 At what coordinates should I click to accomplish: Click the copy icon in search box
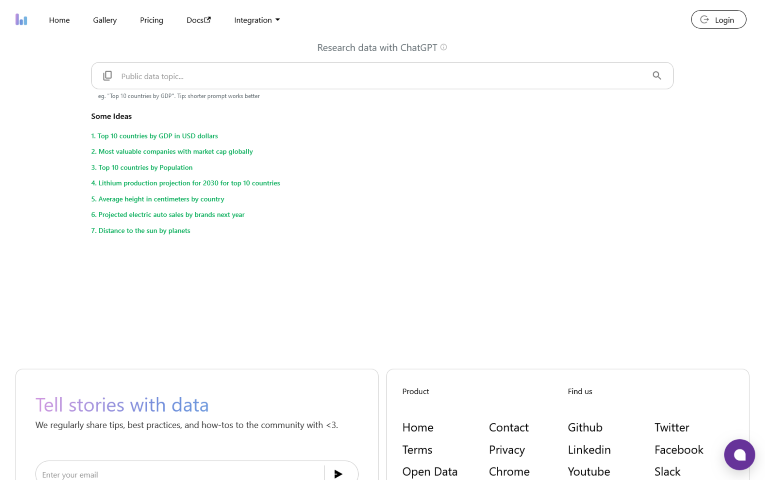click(108, 76)
